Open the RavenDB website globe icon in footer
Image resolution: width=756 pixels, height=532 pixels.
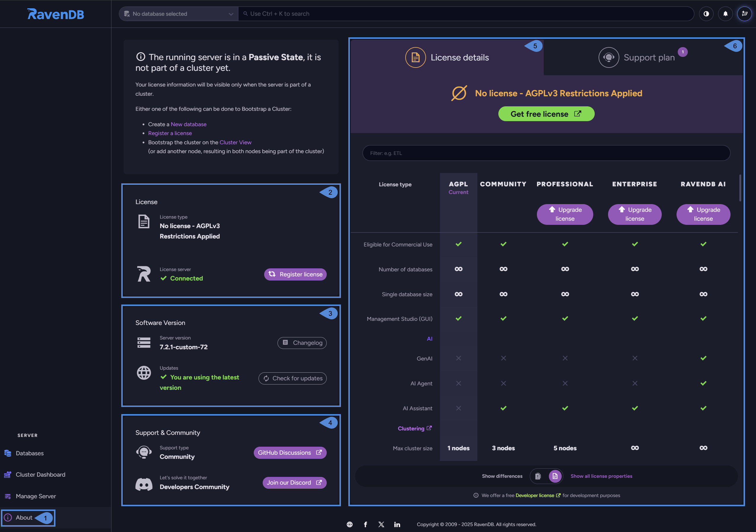(x=350, y=524)
